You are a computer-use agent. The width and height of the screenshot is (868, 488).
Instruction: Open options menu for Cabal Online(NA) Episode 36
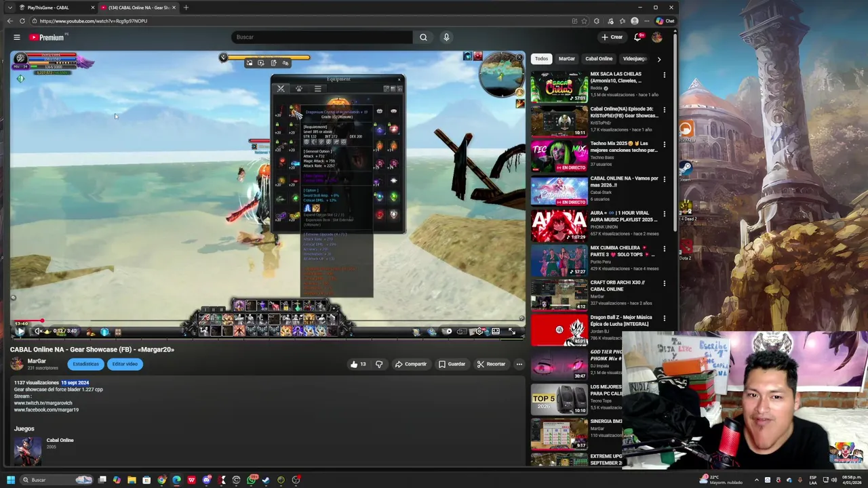[664, 109]
